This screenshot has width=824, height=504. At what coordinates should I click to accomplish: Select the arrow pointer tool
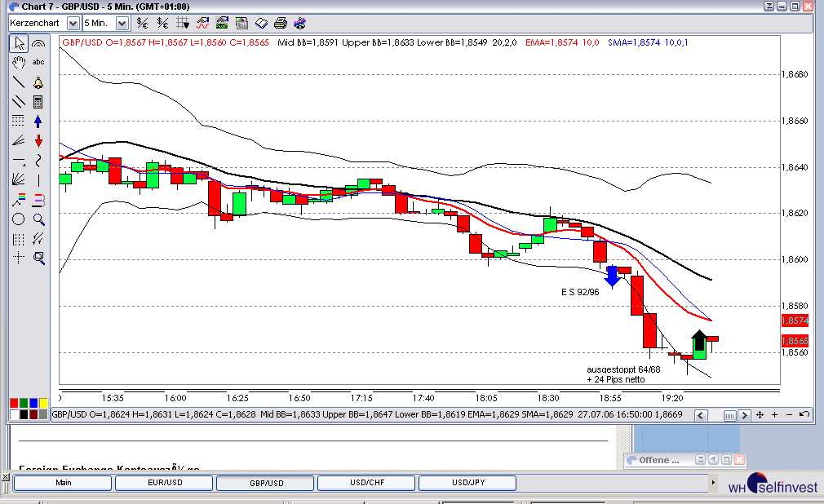tap(19, 43)
